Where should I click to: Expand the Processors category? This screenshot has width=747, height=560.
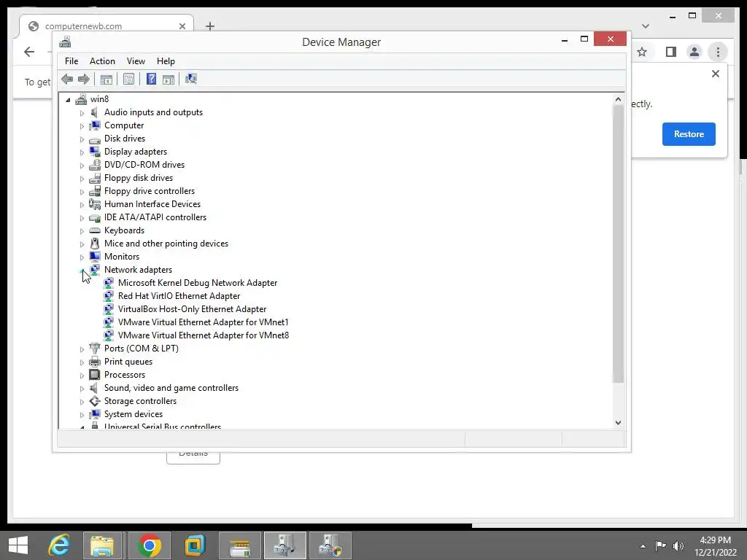pyautogui.click(x=82, y=376)
